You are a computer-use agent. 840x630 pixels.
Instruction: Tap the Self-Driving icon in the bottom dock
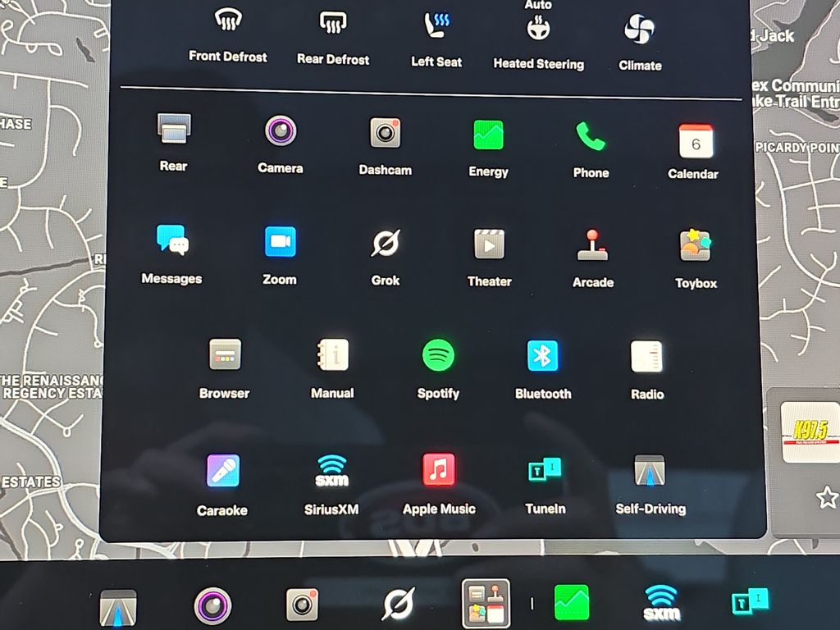pyautogui.click(x=118, y=608)
